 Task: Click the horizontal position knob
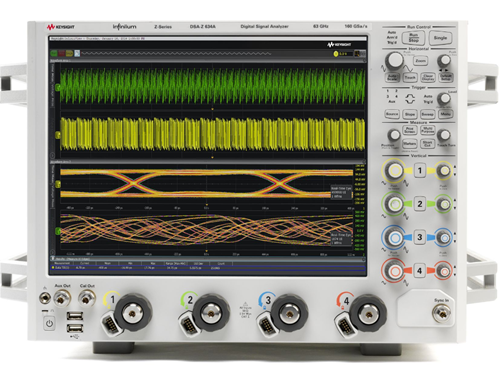click(444, 61)
